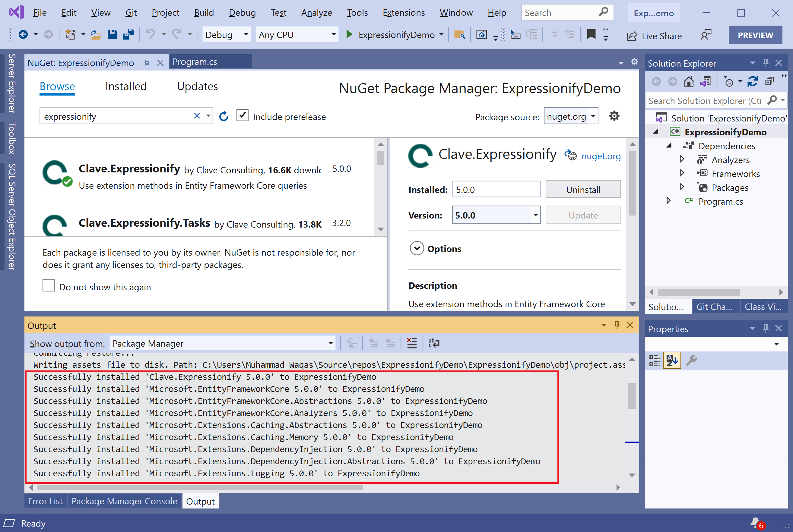Open the nuget.org link for Clave.Expressionify
Image resolution: width=793 pixels, height=532 pixels.
point(601,156)
